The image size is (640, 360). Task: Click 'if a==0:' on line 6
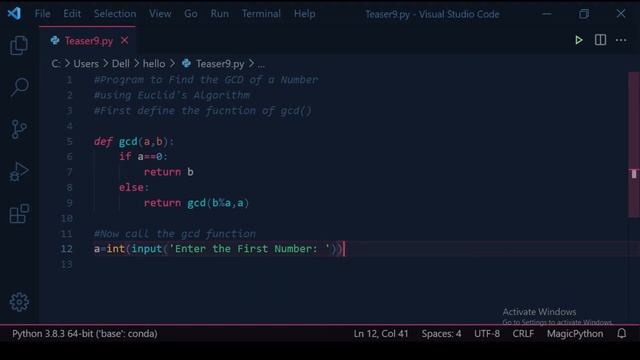click(143, 156)
